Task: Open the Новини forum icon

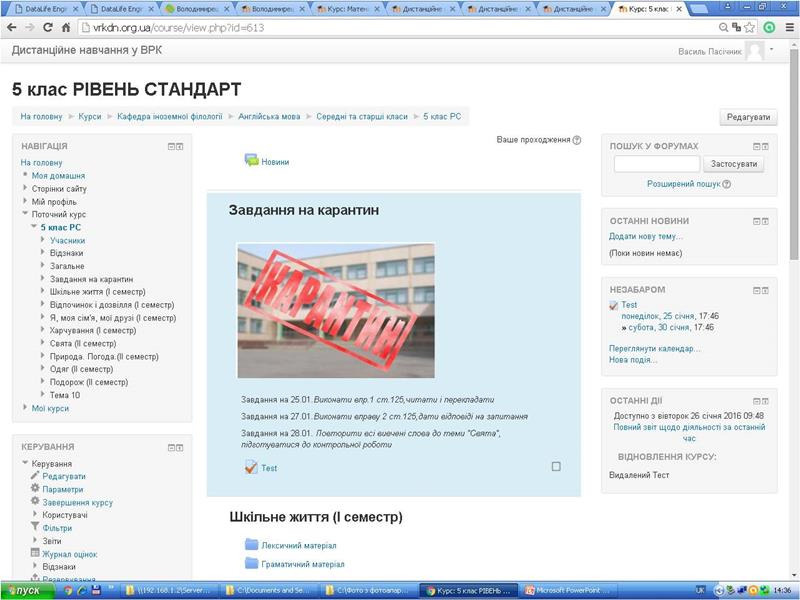Action: (252, 160)
